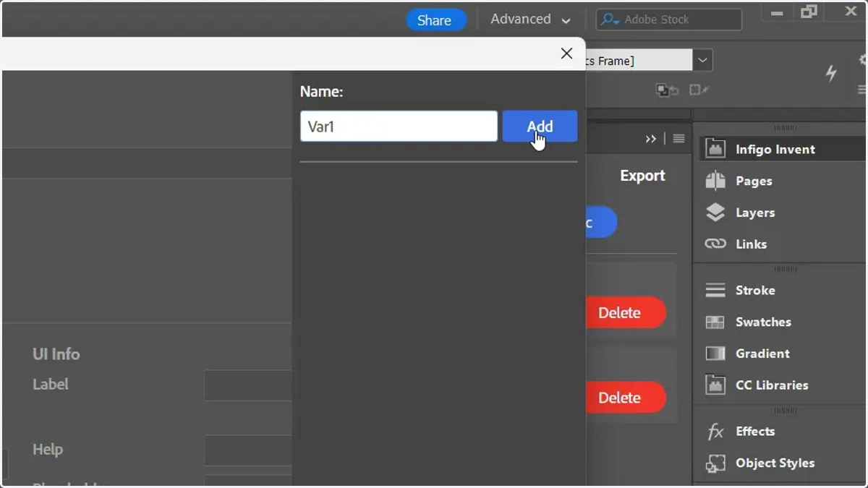Image resolution: width=868 pixels, height=488 pixels.
Task: Click the Help input field under UI Info
Action: (x=248, y=450)
